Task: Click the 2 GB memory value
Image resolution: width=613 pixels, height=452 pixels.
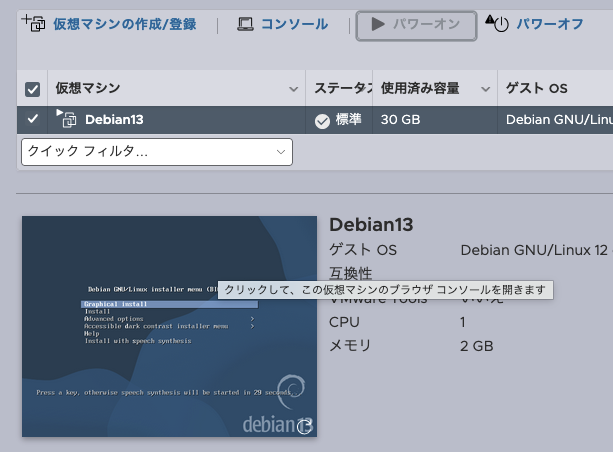Action: click(x=477, y=346)
